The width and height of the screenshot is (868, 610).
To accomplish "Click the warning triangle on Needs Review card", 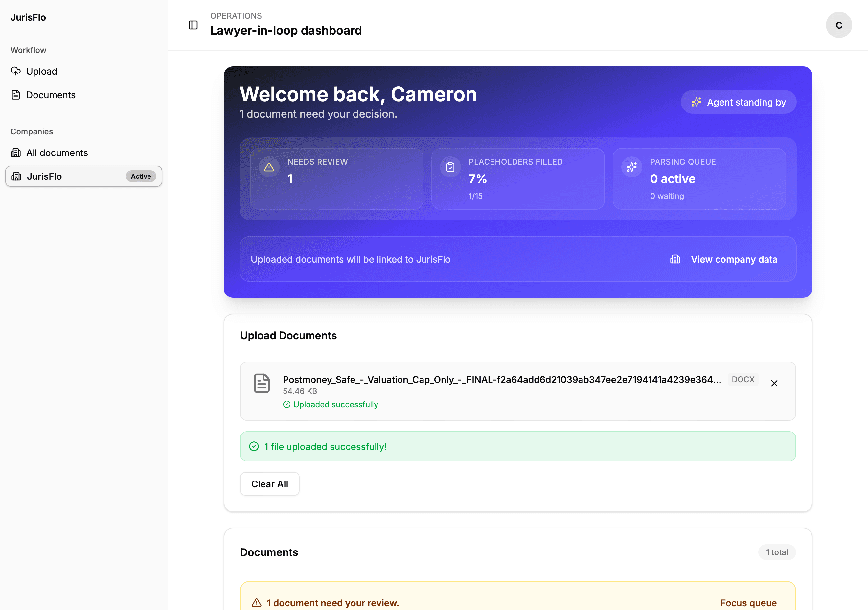I will coord(268,166).
